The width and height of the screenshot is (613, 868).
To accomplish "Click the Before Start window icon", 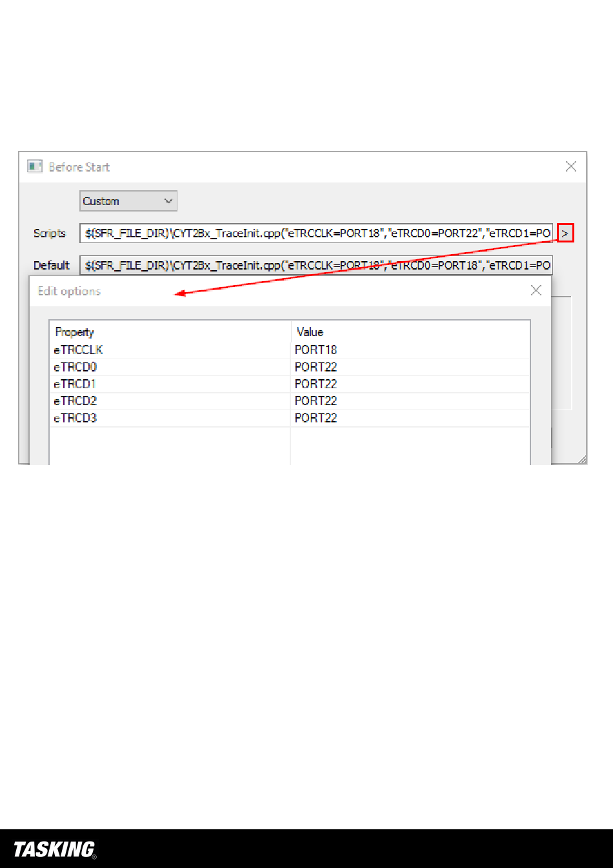I will point(35,166).
